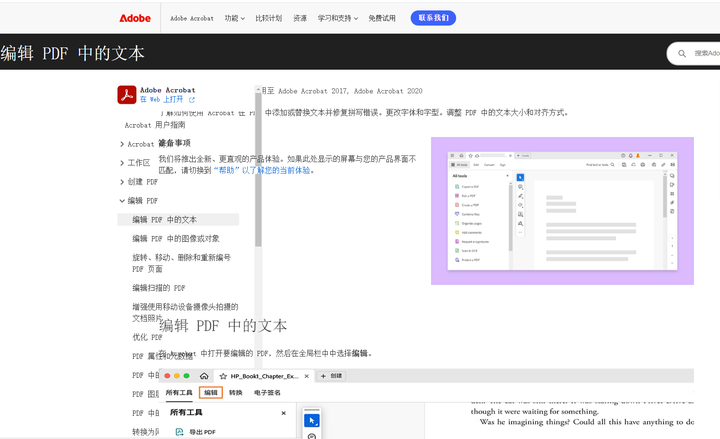Image resolution: width=720 pixels, height=439 pixels.
Task: Follow the "帮助"以了解您的当前体验 link
Action: [262, 170]
